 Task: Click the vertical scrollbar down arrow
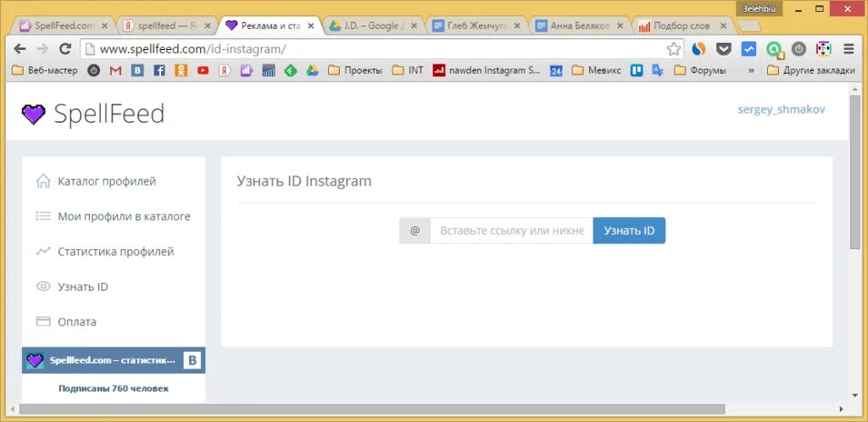(x=854, y=395)
